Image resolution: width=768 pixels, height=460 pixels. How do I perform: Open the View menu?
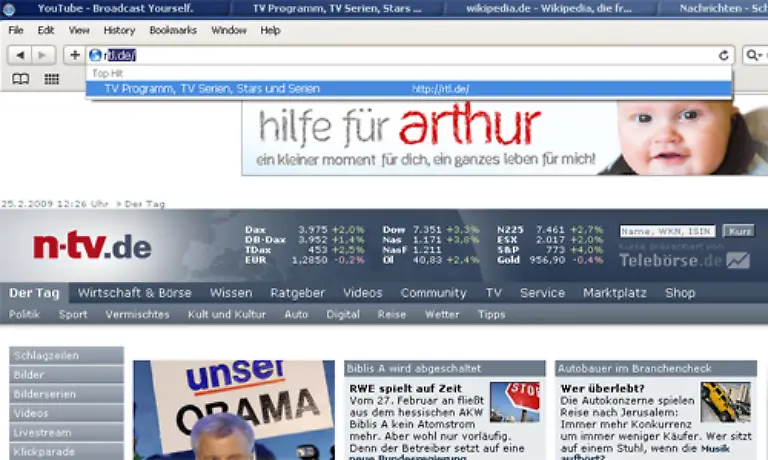(x=79, y=30)
